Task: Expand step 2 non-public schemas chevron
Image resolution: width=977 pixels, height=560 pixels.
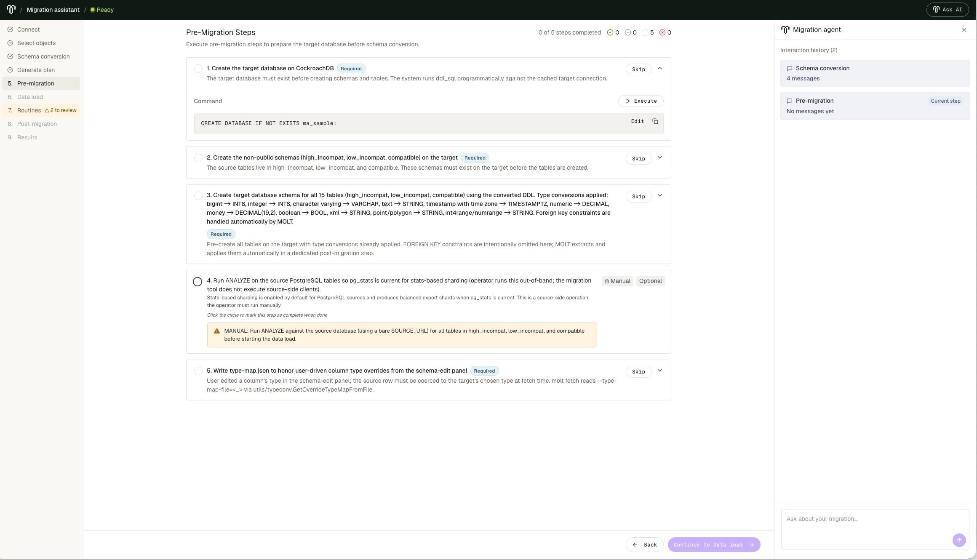Action: point(659,157)
